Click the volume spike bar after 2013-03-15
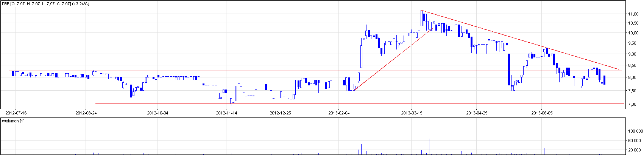The width and height of the screenshot is (644, 156). click(x=429, y=147)
